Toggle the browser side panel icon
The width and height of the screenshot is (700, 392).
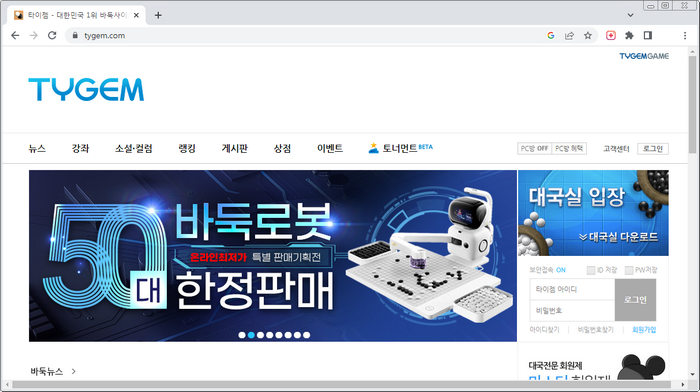(x=648, y=35)
